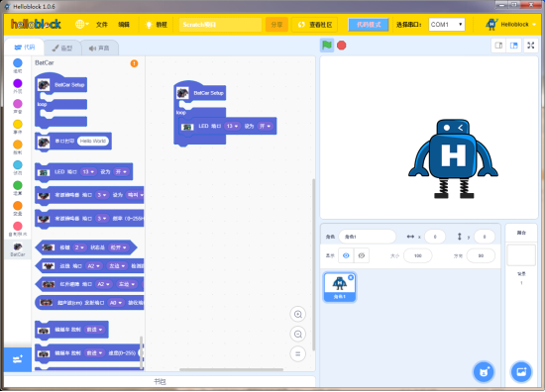Screen dimensions: 545x392
Task: Open the add sprite button
Action: (x=484, y=372)
